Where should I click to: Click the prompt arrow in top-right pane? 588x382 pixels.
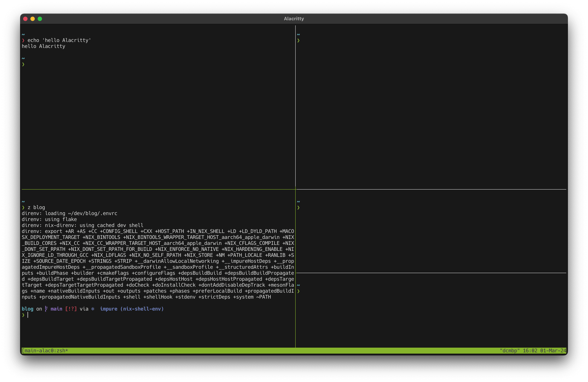click(x=299, y=40)
